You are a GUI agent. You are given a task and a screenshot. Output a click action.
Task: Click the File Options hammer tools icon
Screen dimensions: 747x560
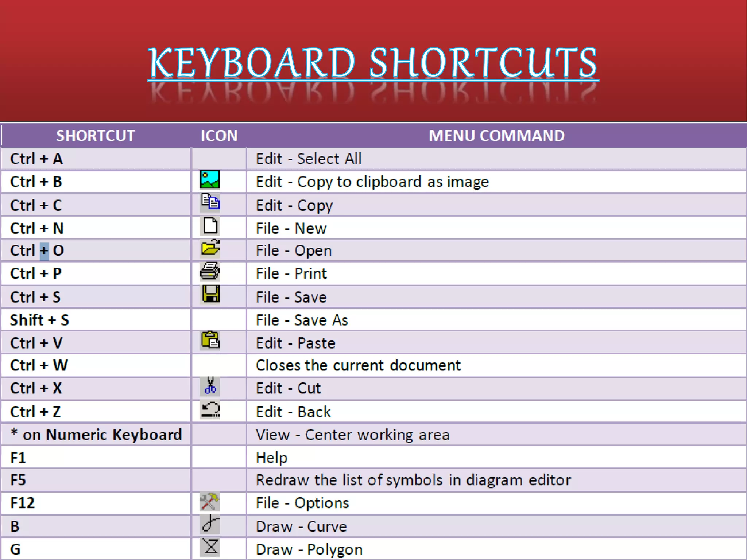click(210, 502)
